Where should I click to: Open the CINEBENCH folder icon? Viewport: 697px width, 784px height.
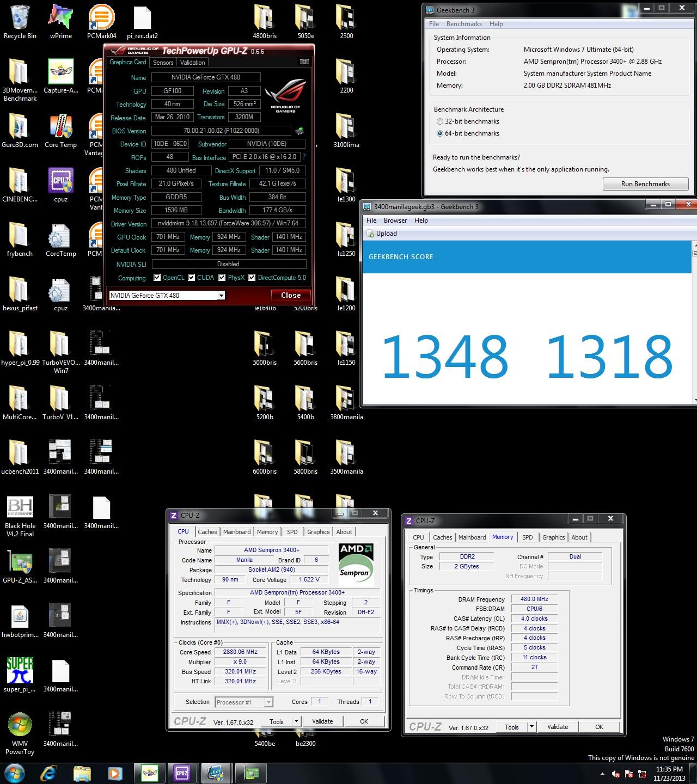click(20, 185)
